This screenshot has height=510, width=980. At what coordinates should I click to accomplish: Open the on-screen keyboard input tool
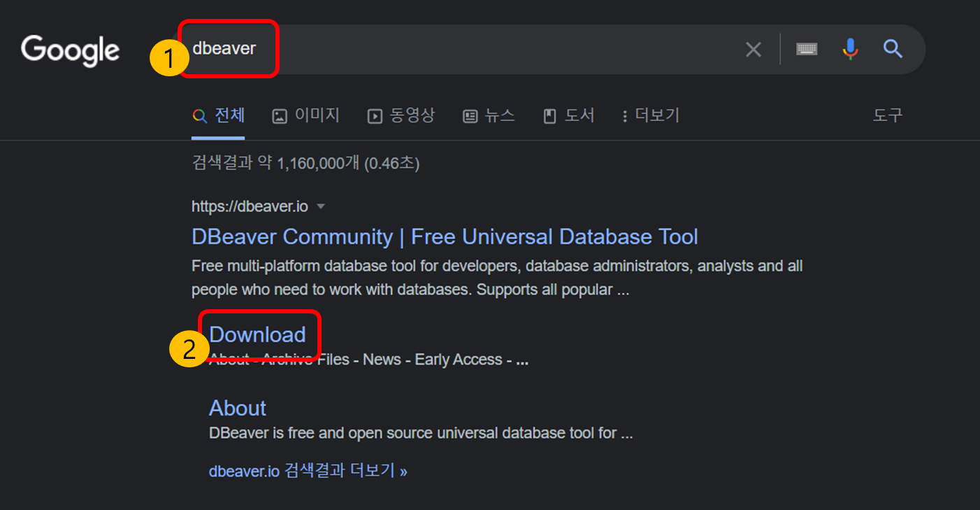click(807, 49)
